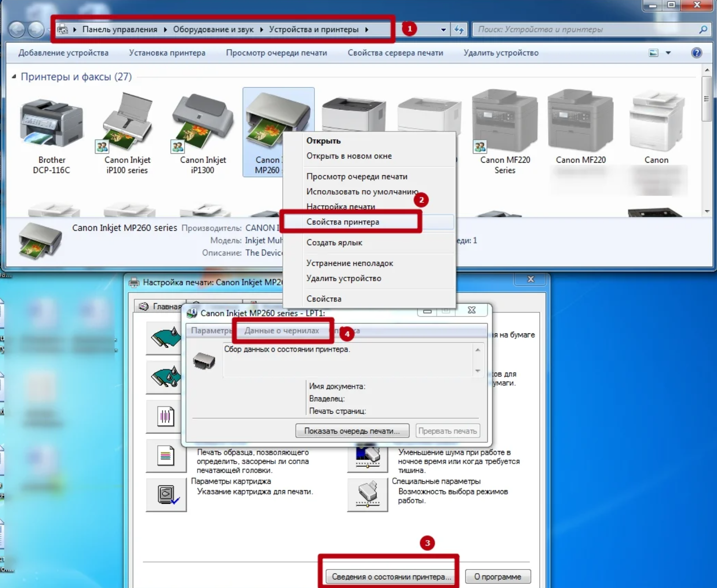
Task: Select Устранение неполадок from context menu
Action: pyautogui.click(x=349, y=263)
